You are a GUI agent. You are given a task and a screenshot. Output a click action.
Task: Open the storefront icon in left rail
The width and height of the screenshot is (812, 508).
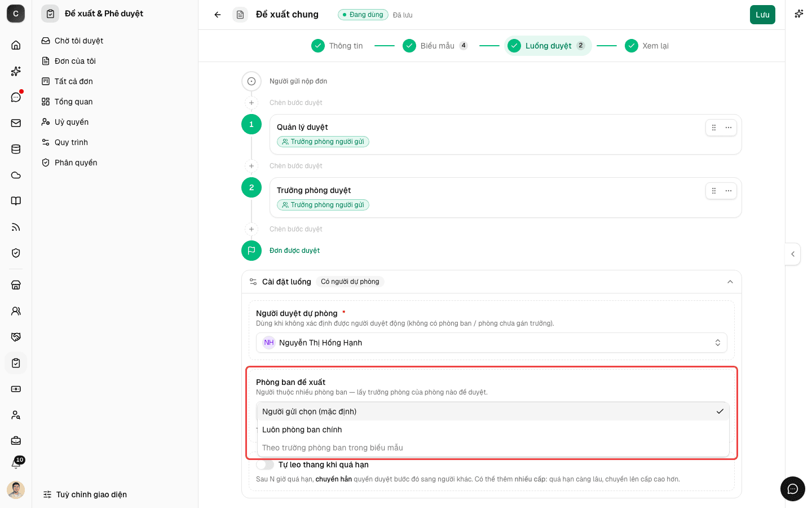click(16, 285)
